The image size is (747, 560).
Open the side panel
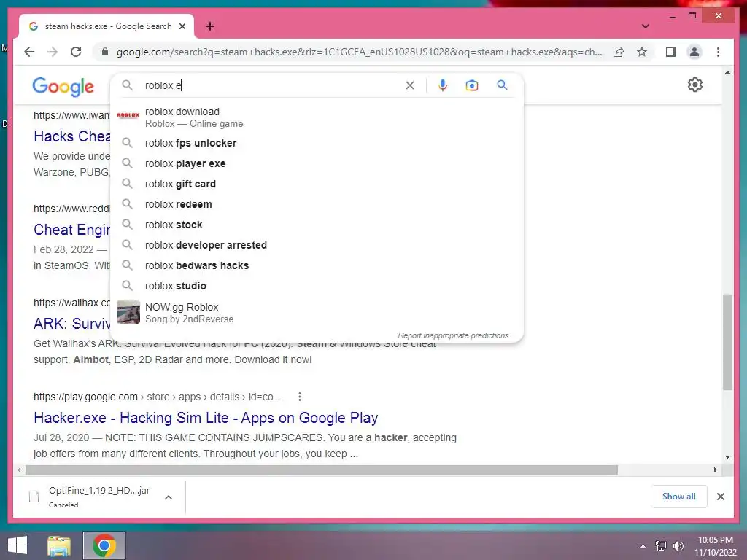pyautogui.click(x=671, y=52)
